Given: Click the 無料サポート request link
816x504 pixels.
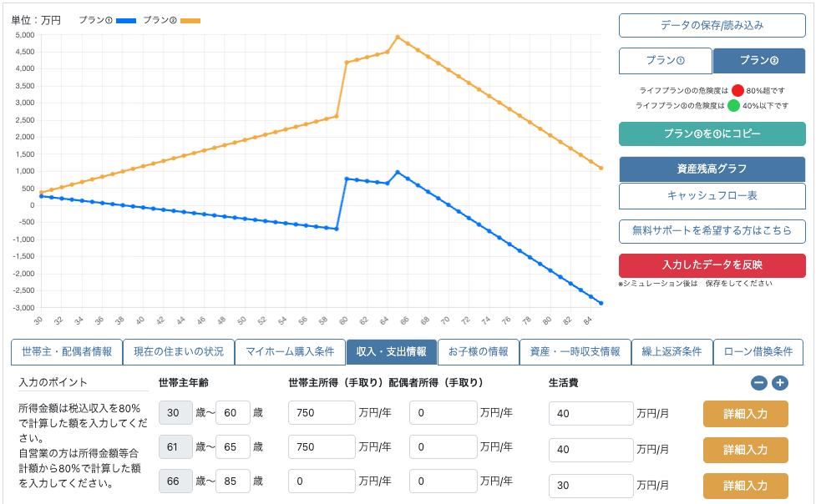Looking at the screenshot, I should [x=712, y=231].
